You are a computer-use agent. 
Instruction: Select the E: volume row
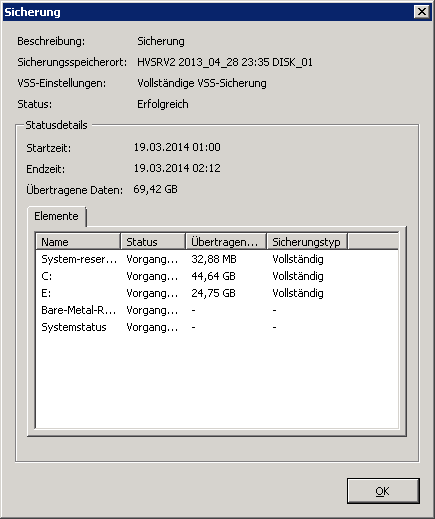[217, 293]
